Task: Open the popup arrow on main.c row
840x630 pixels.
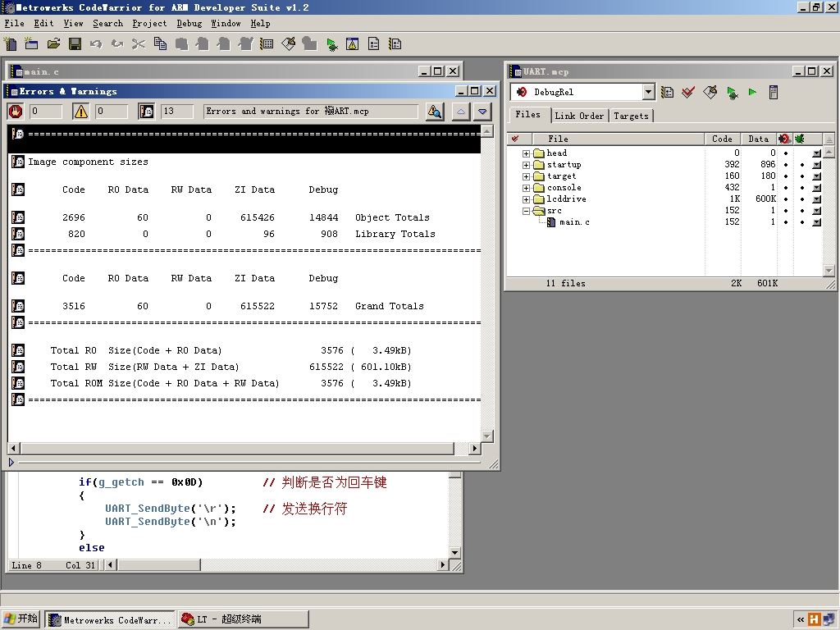Action: coord(816,222)
